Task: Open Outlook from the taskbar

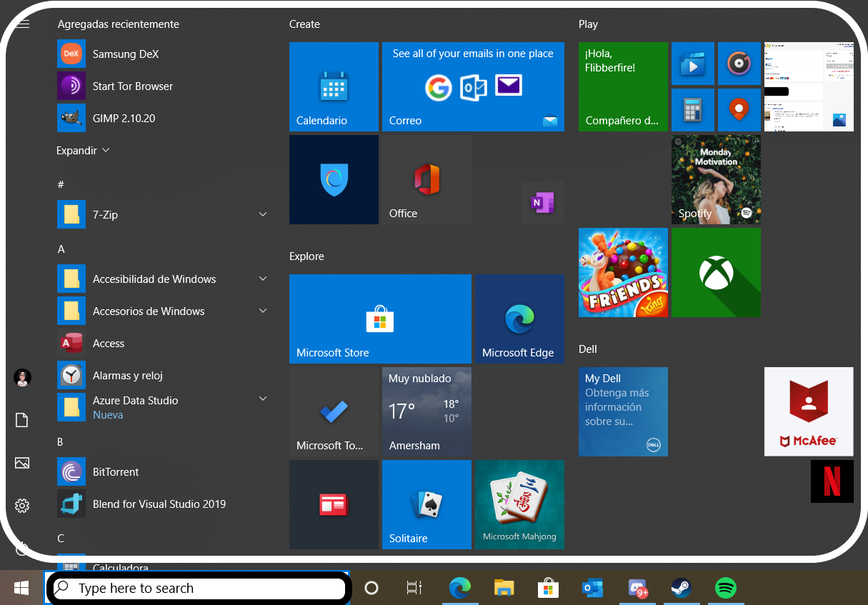Action: [x=592, y=588]
